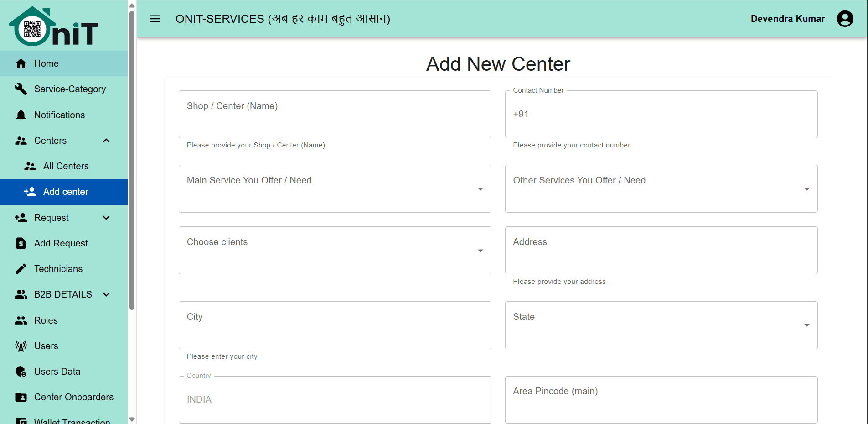Click the Devendra Kumar username
This screenshot has height=424, width=868.
click(788, 19)
